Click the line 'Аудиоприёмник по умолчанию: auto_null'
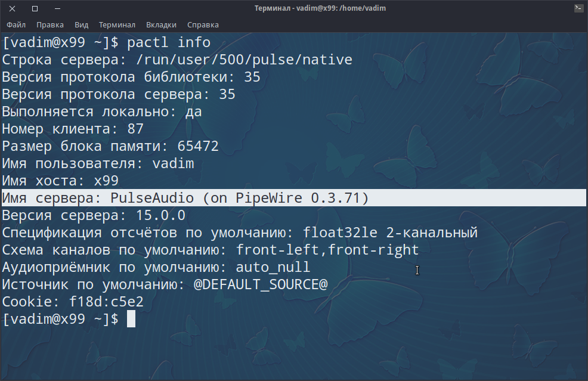 pos(156,267)
